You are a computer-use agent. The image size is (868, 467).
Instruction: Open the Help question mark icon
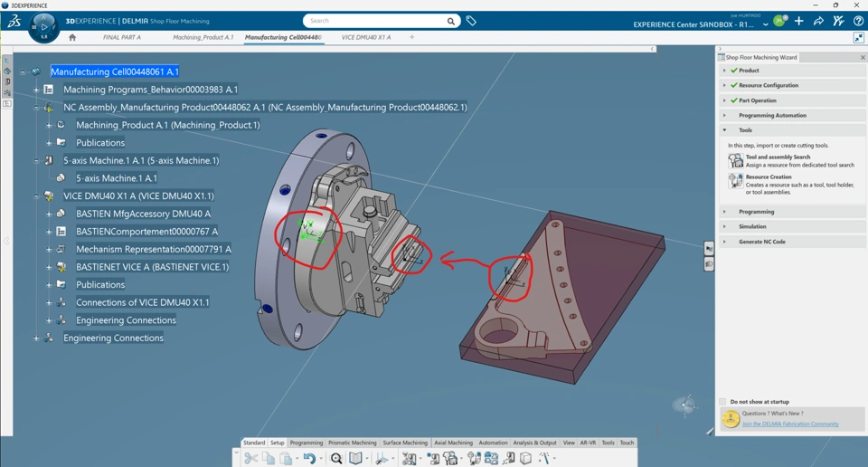point(858,21)
